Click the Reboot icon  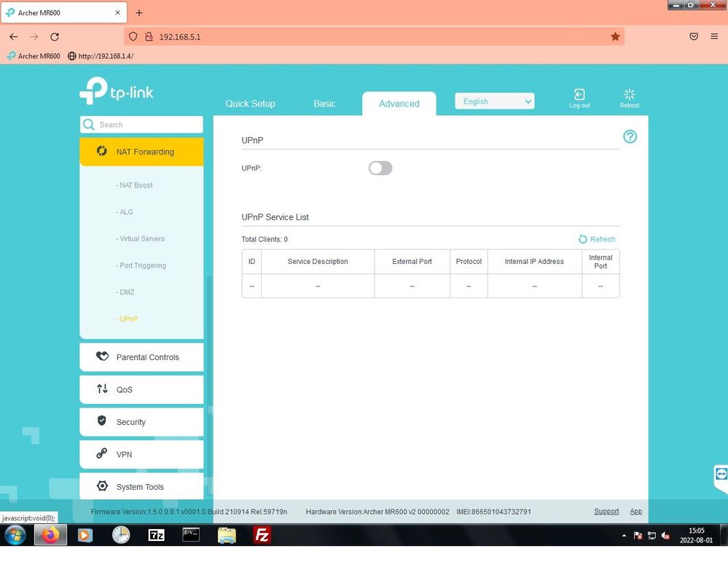630,95
